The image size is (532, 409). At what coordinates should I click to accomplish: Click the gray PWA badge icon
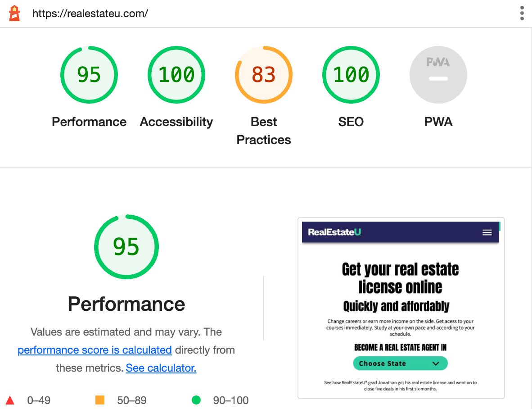pos(438,75)
